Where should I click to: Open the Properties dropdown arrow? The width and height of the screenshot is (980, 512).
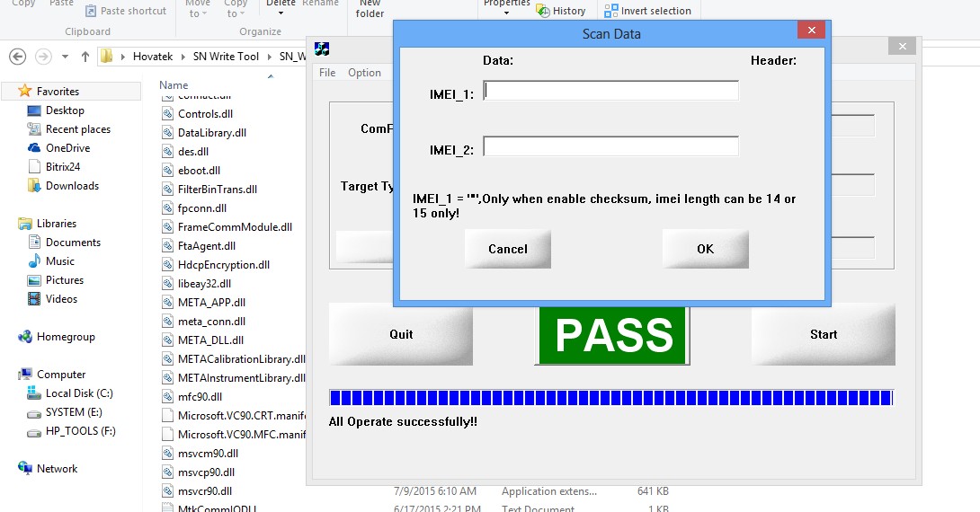(x=506, y=13)
